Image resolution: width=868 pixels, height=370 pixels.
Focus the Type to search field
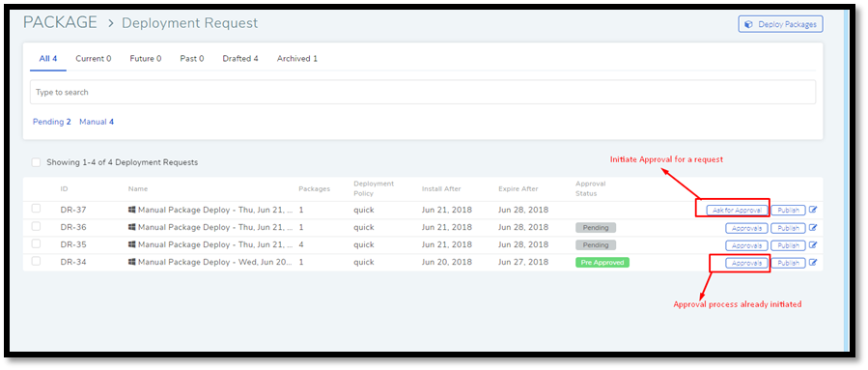(x=422, y=92)
